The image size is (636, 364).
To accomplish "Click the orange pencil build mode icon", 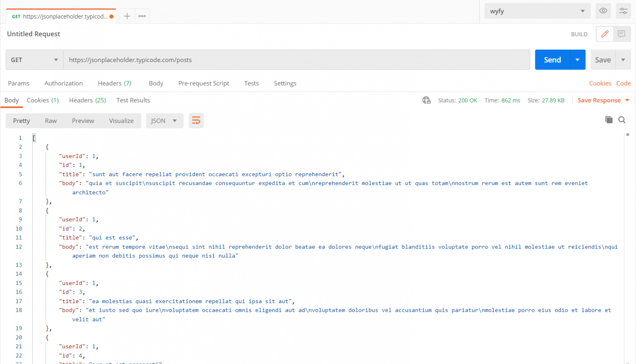I will tap(604, 34).
